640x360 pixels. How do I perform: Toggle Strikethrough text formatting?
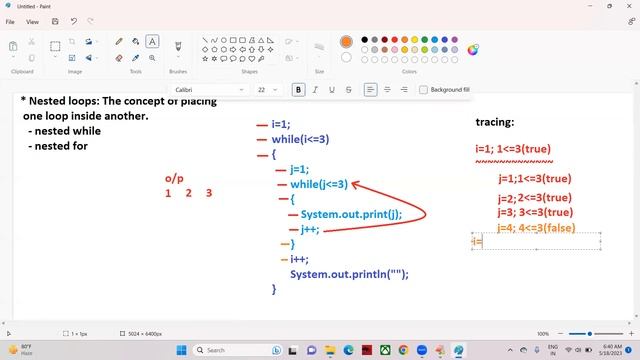click(349, 89)
